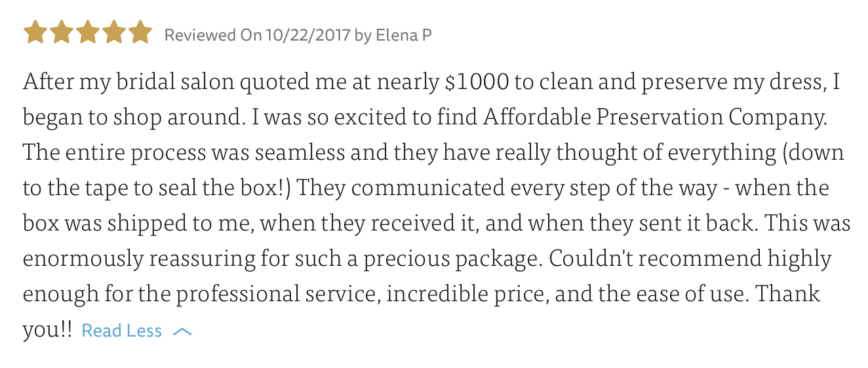
Task: Click the "Reviewed On" label text
Action: [x=213, y=35]
